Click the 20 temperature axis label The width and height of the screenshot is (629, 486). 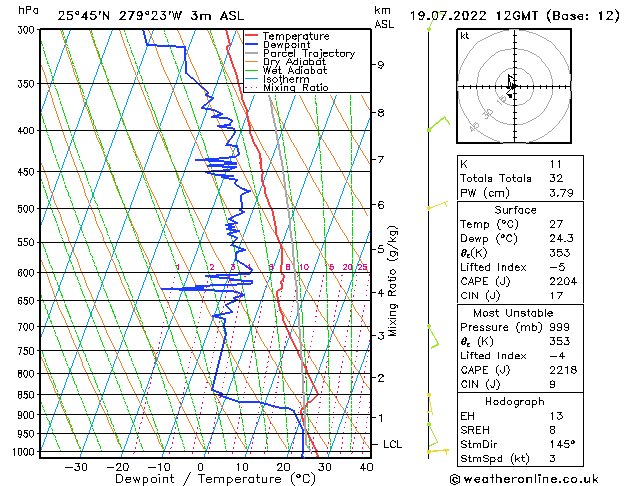pyautogui.click(x=283, y=467)
